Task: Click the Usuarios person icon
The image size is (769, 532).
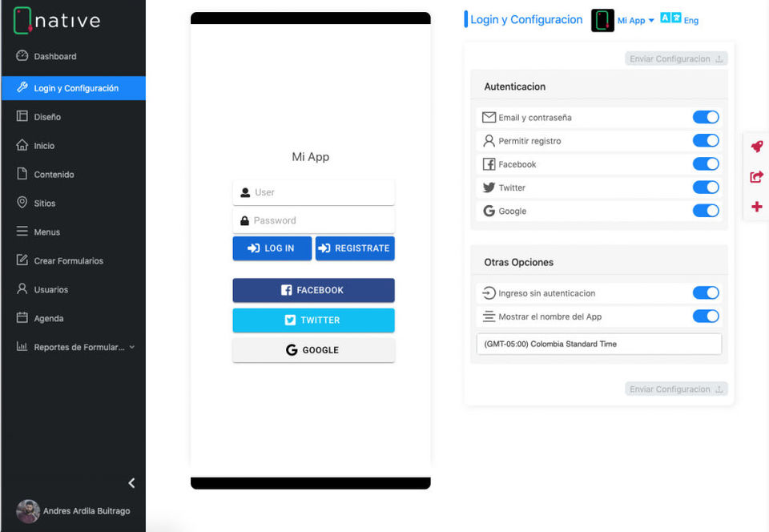Action: pyautogui.click(x=22, y=288)
